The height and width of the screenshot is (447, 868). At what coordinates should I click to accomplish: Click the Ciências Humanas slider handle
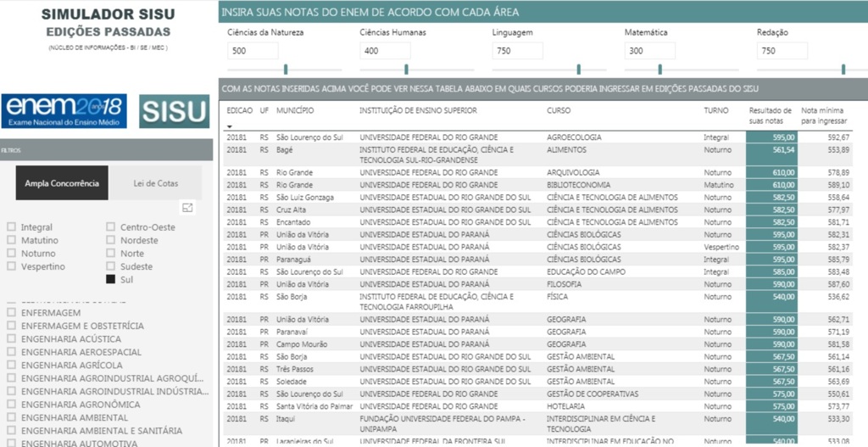(x=406, y=70)
